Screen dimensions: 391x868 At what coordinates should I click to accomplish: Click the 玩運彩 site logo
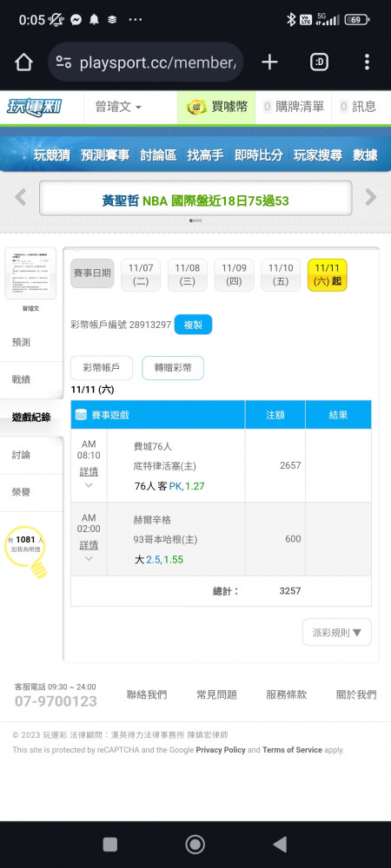coord(35,107)
